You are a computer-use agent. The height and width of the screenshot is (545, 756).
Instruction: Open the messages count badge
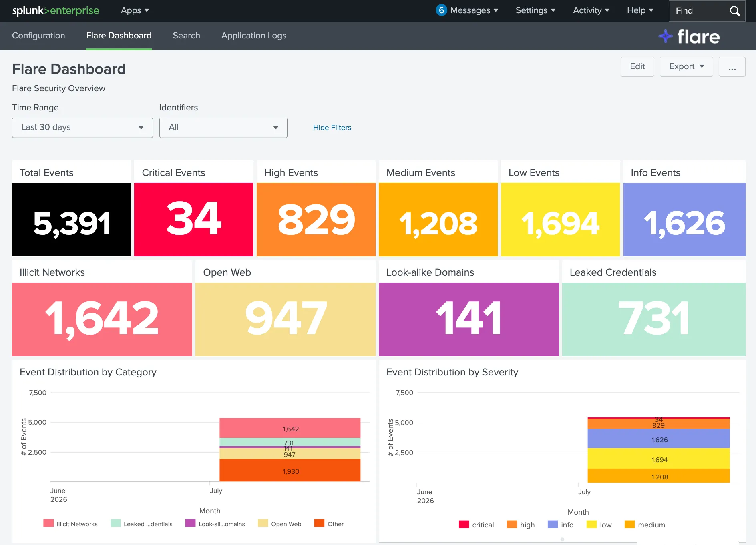(441, 10)
